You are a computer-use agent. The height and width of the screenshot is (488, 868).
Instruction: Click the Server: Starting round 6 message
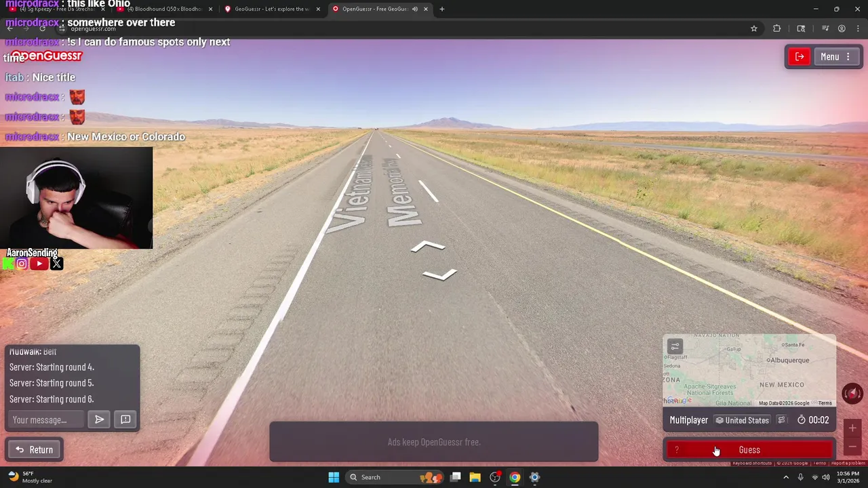coord(52,399)
